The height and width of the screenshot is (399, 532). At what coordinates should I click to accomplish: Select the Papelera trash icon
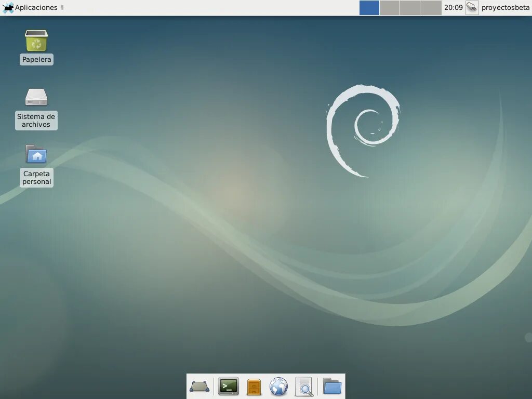36,41
